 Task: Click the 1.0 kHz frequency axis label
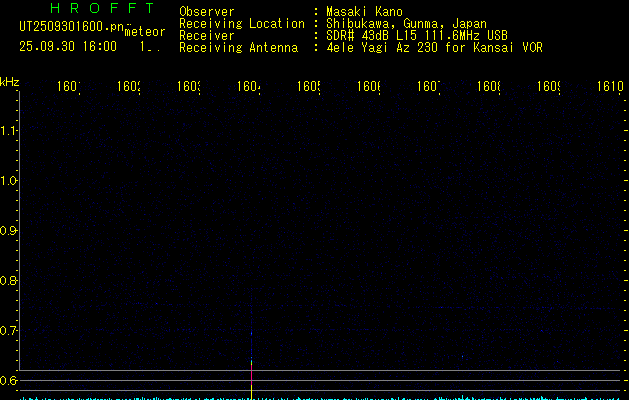[9, 181]
